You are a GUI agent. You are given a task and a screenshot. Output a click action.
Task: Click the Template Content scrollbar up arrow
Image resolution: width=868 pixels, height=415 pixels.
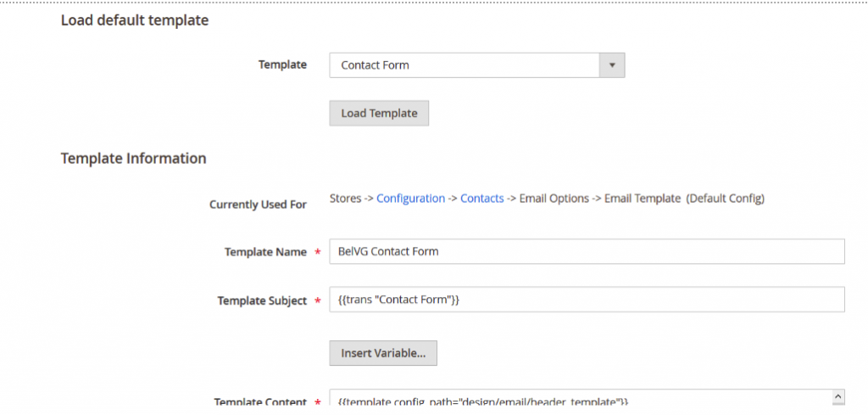[838, 397]
